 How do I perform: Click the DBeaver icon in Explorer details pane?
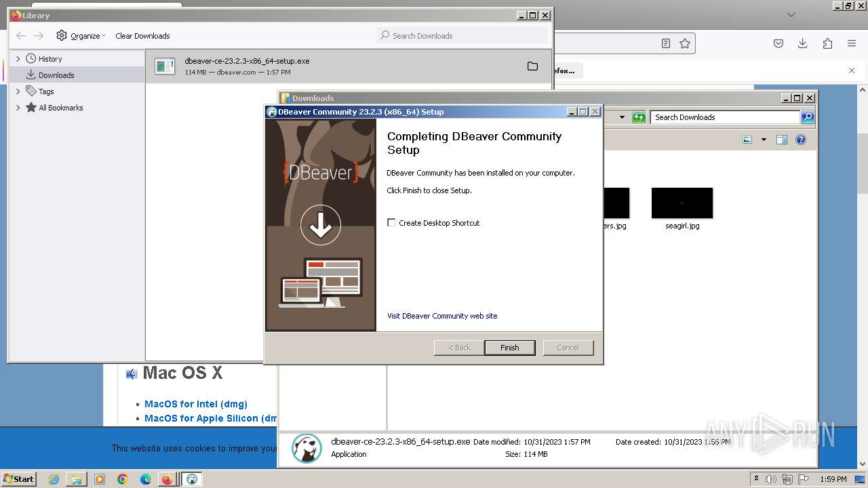click(x=307, y=448)
